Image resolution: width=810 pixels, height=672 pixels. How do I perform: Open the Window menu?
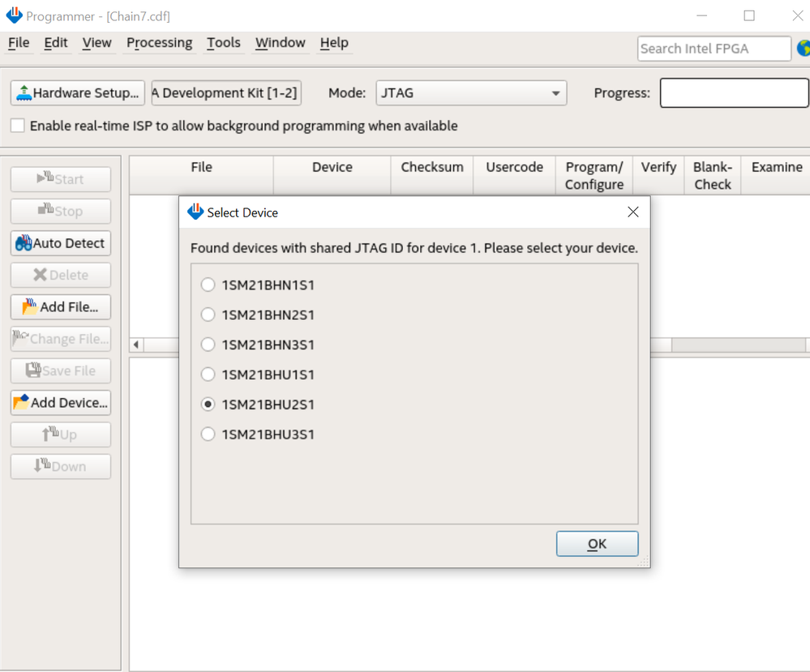tap(280, 43)
